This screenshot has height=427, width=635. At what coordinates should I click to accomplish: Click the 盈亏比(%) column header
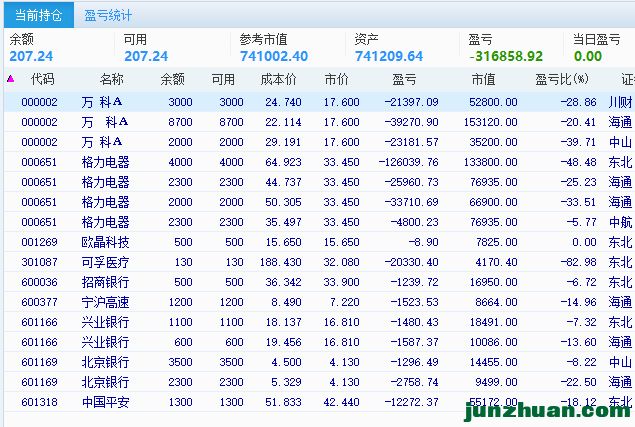pyautogui.click(x=561, y=79)
